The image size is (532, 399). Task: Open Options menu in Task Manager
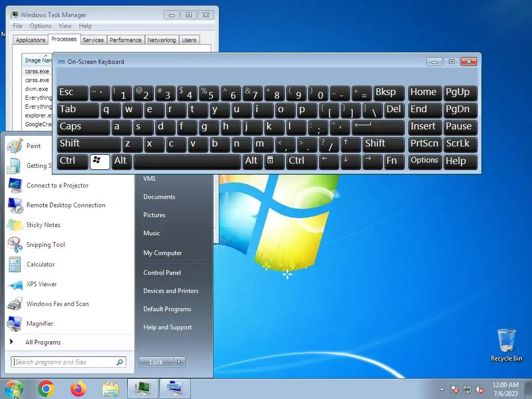click(41, 26)
